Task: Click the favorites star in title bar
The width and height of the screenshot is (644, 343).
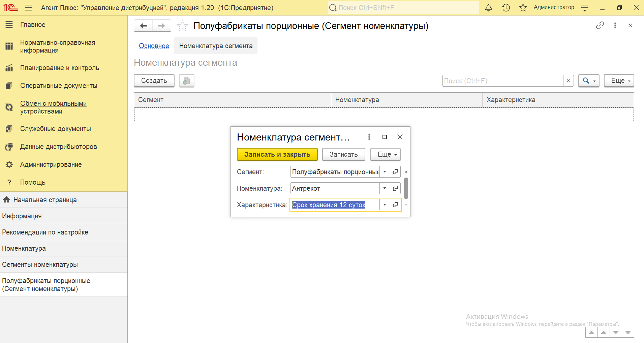Action: pos(523,8)
